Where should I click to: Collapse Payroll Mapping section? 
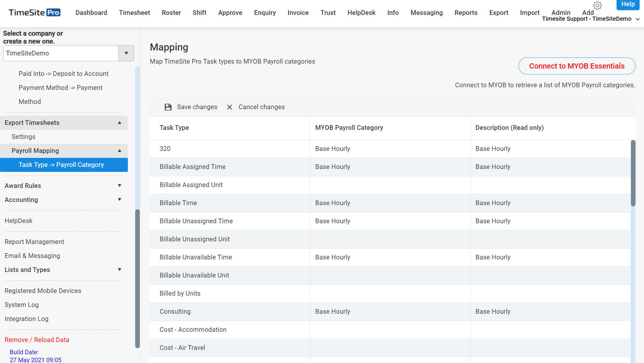[119, 151]
